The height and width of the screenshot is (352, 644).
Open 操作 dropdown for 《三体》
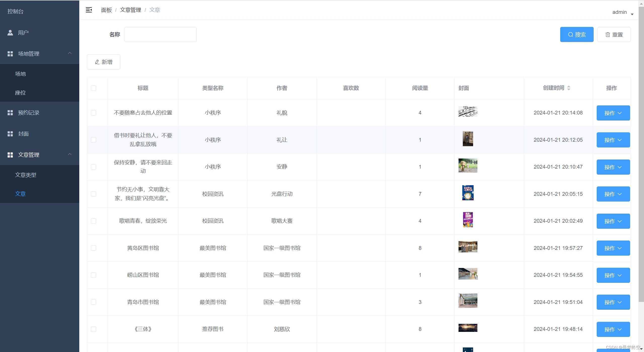pos(613,329)
